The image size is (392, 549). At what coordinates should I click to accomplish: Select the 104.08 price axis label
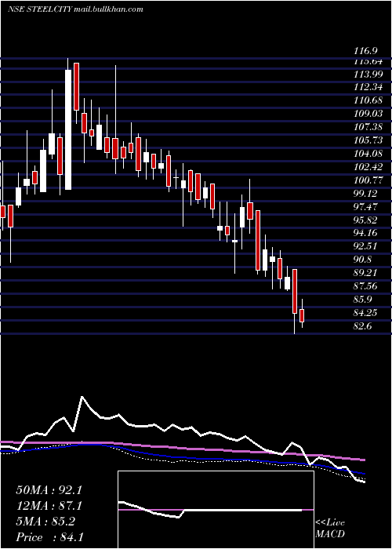(368, 154)
